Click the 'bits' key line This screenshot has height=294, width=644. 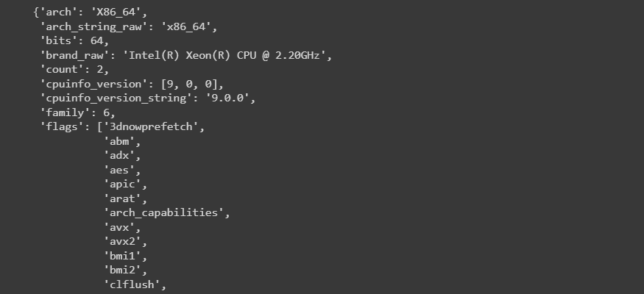point(58,41)
